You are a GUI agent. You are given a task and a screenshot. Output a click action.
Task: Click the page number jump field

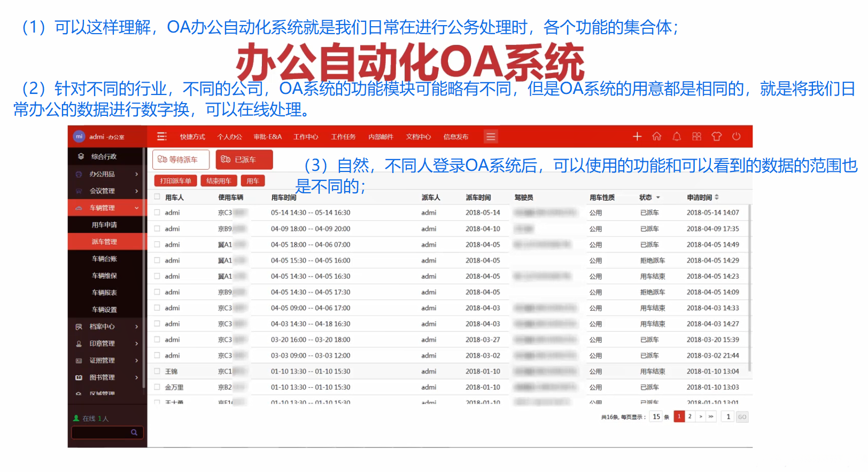pyautogui.click(x=728, y=417)
